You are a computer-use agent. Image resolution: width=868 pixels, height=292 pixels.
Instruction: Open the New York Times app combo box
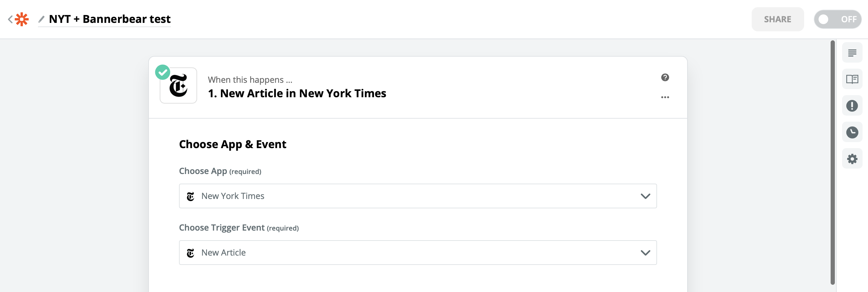(404, 196)
